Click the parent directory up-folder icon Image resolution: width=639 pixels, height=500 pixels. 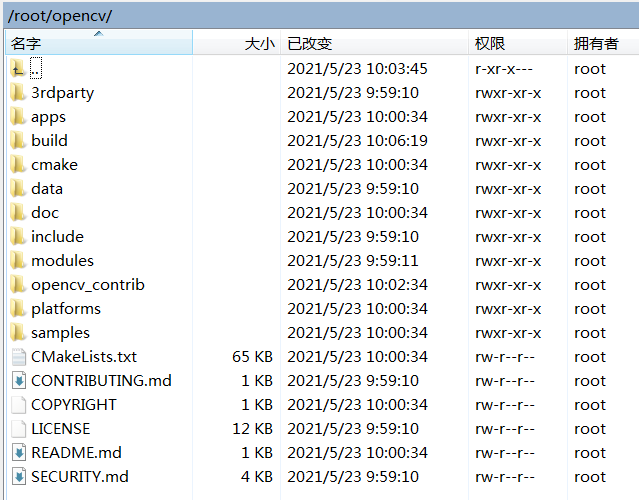click(x=18, y=68)
